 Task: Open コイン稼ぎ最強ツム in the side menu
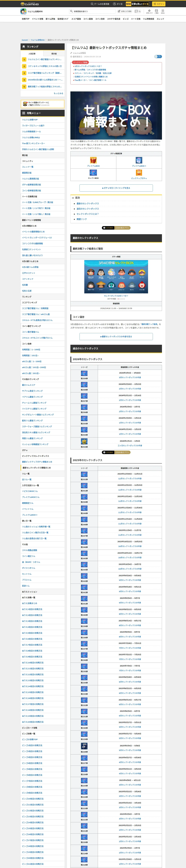pos(43,332)
